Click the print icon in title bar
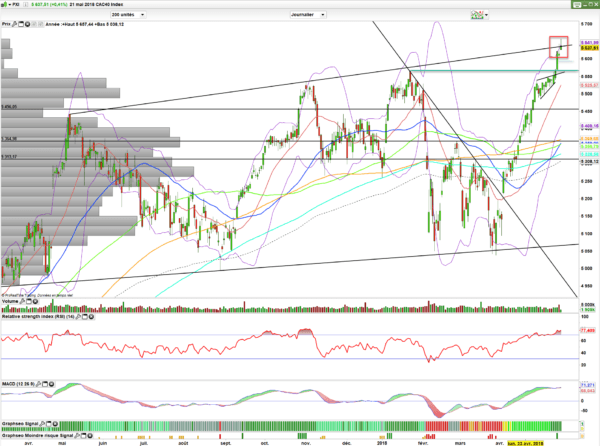This screenshot has height=446, width=600. (577, 5)
